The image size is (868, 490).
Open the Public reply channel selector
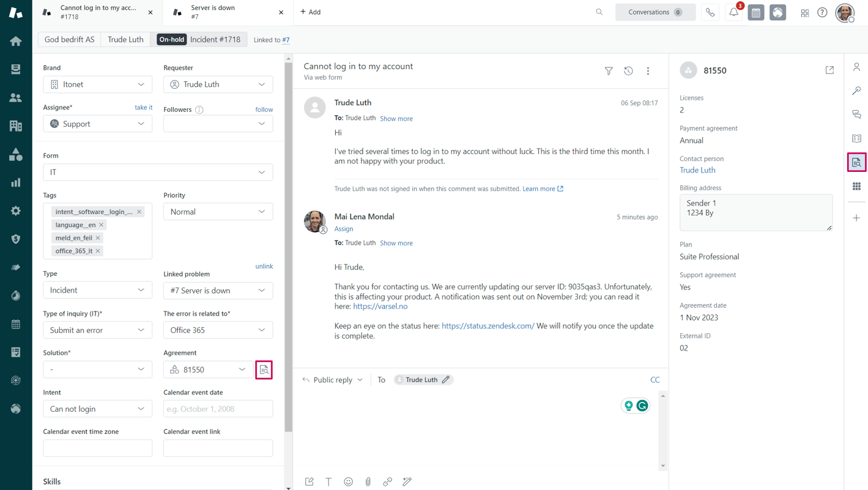332,379
